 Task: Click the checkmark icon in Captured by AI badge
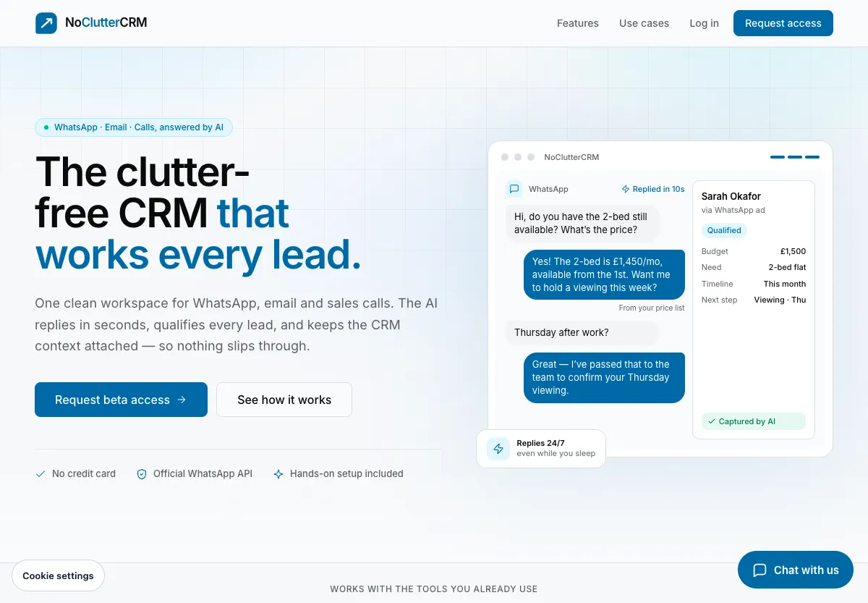[x=712, y=421]
